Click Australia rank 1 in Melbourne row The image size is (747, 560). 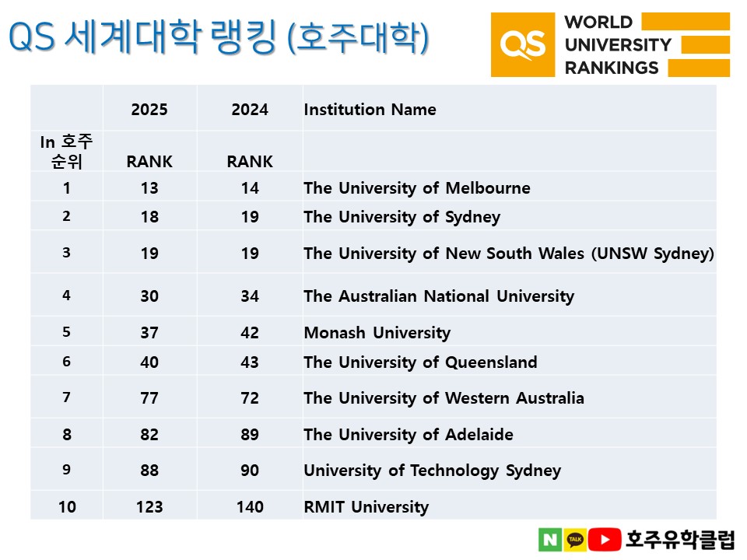tap(67, 188)
